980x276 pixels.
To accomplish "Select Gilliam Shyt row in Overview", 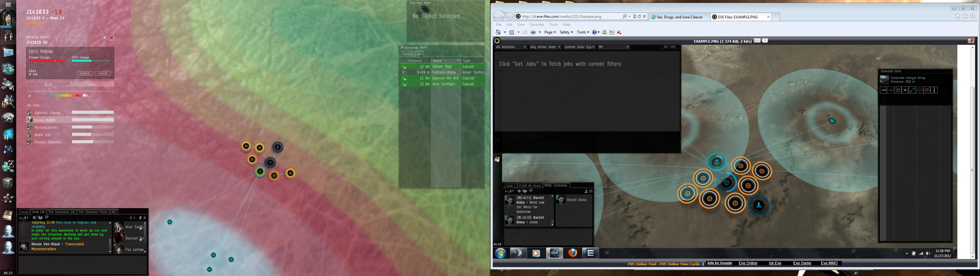I will 442,67.
